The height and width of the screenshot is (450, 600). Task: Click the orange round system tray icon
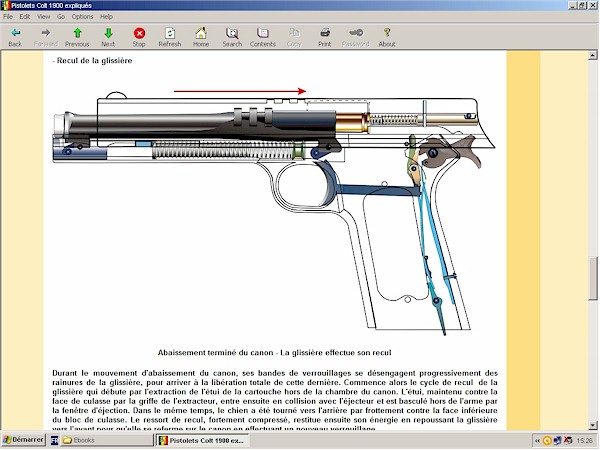pos(548,441)
